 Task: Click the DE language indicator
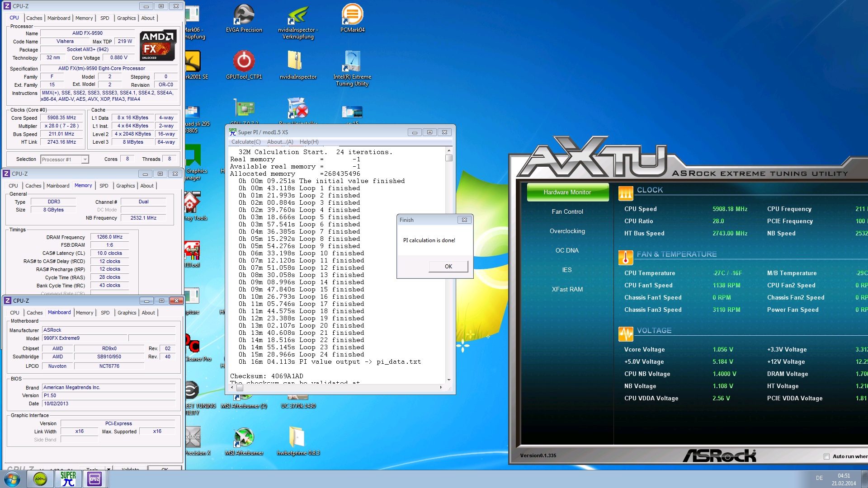[x=819, y=478]
